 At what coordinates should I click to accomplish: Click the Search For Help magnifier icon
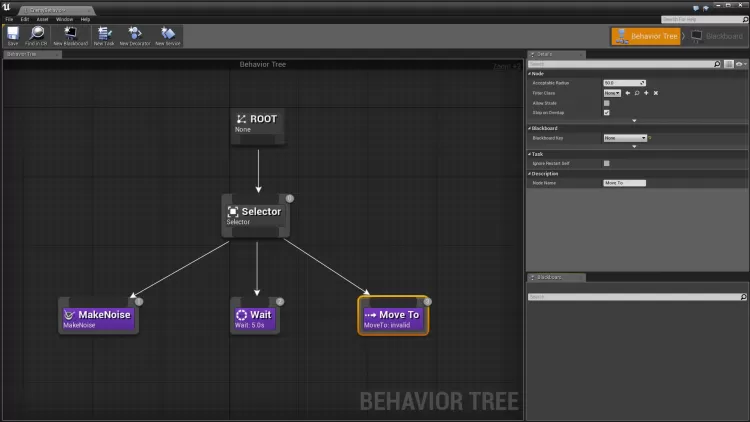point(745,20)
